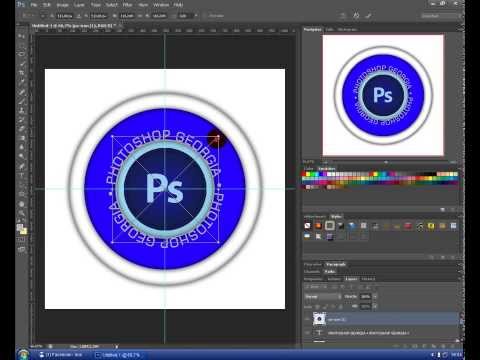Cancel the transform in options bar
The height and width of the screenshot is (360, 480).
pyautogui.click(x=356, y=15)
